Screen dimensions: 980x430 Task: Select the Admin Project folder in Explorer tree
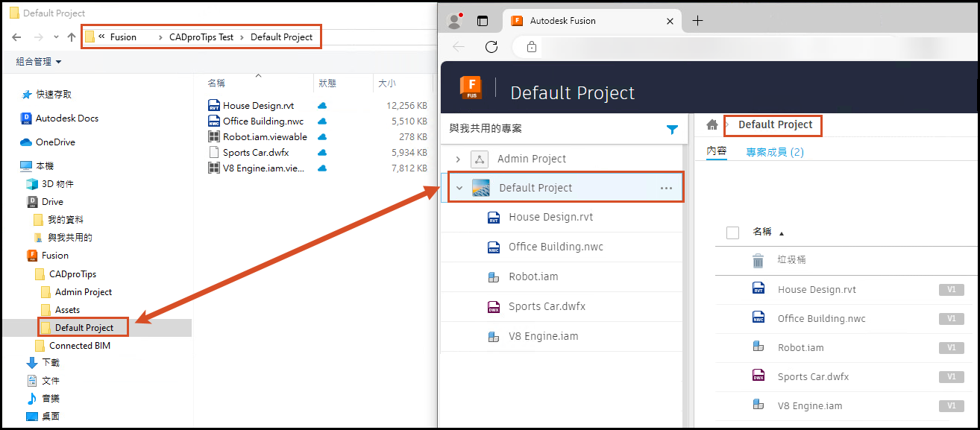pos(84,291)
